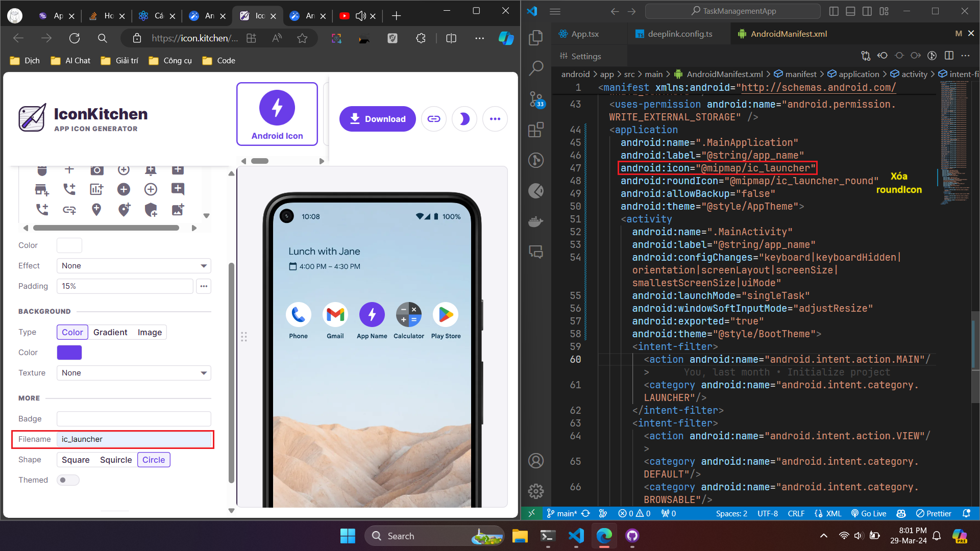The width and height of the screenshot is (980, 551).
Task: Open VS Code Search view
Action: click(x=536, y=68)
